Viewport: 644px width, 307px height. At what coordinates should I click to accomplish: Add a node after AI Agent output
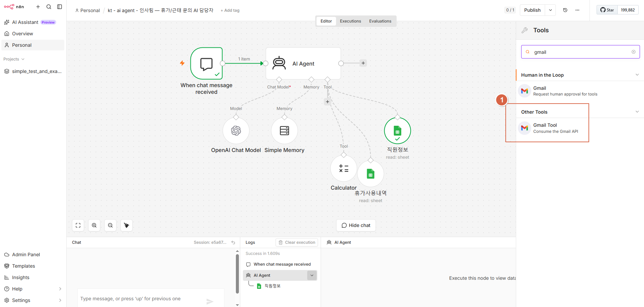click(363, 63)
